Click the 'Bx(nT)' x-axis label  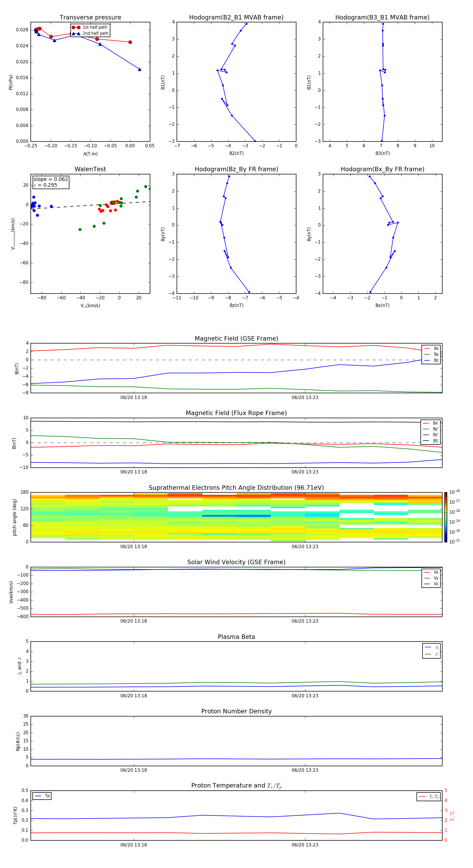(382, 305)
